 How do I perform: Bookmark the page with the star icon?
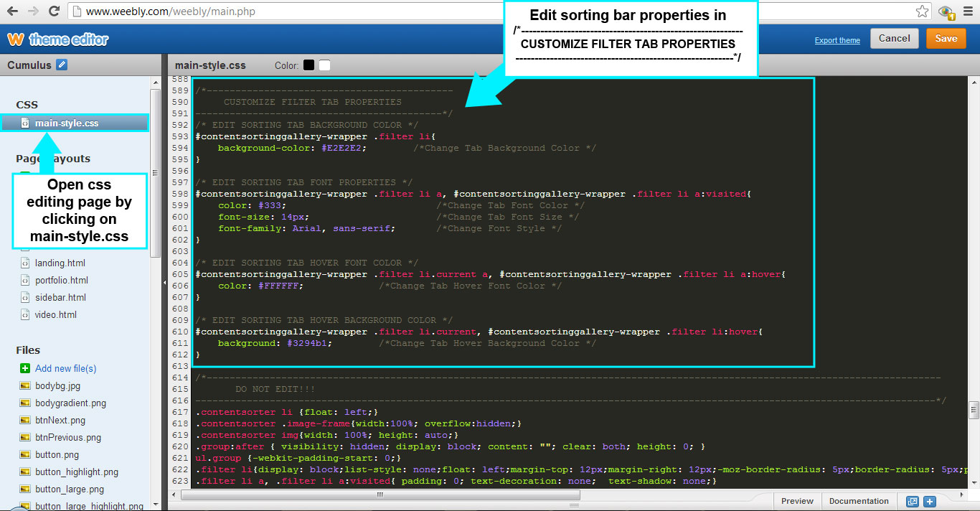click(x=922, y=11)
